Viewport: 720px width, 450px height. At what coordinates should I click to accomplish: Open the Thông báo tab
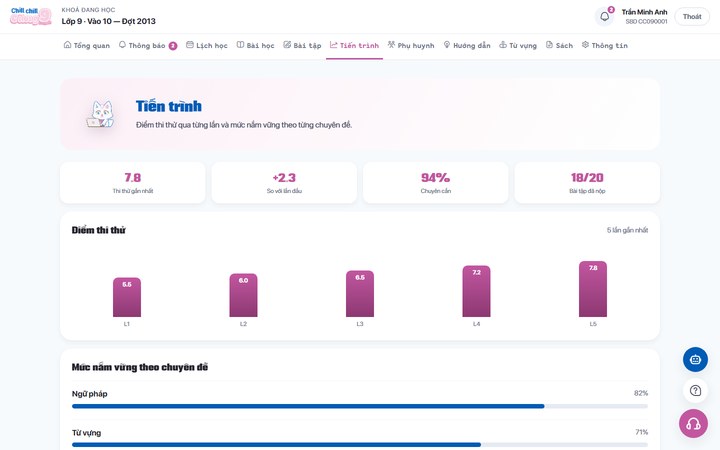pos(148,45)
